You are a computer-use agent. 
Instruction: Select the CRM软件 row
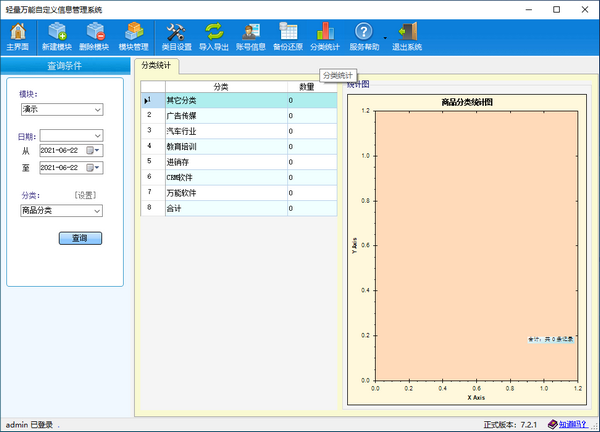(x=239, y=178)
